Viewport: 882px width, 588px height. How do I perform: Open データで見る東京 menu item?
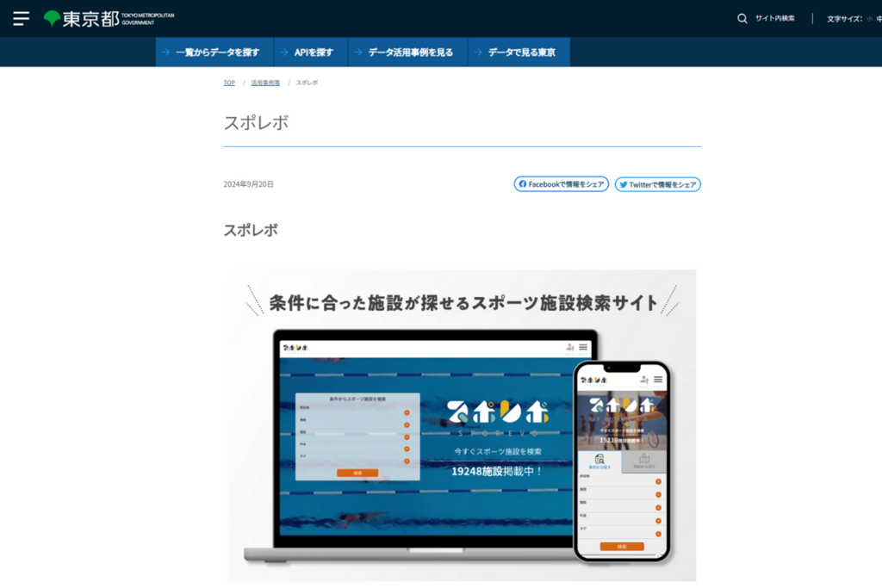coord(519,53)
